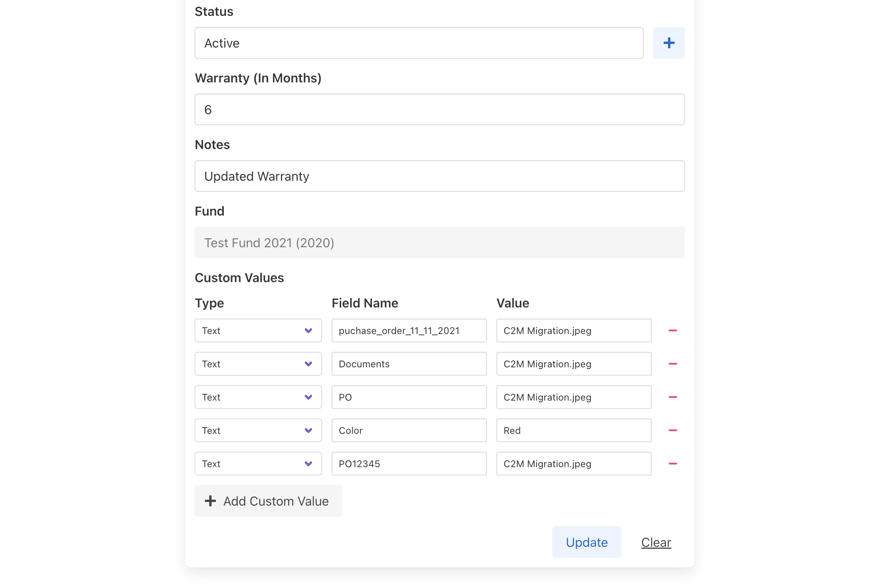Viewport: 874px width, 588px height.
Task: Click the plus icon in Add Custom Value
Action: click(210, 501)
